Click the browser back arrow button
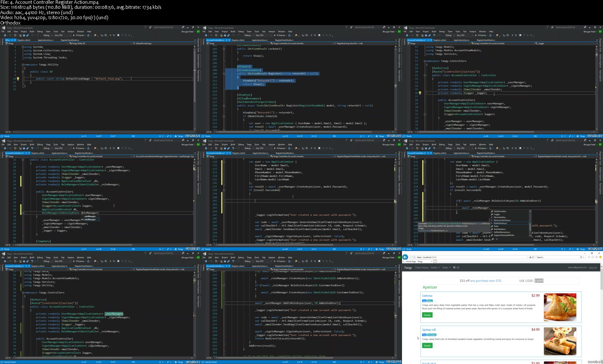The width and height of the screenshot is (603, 364). point(405,257)
